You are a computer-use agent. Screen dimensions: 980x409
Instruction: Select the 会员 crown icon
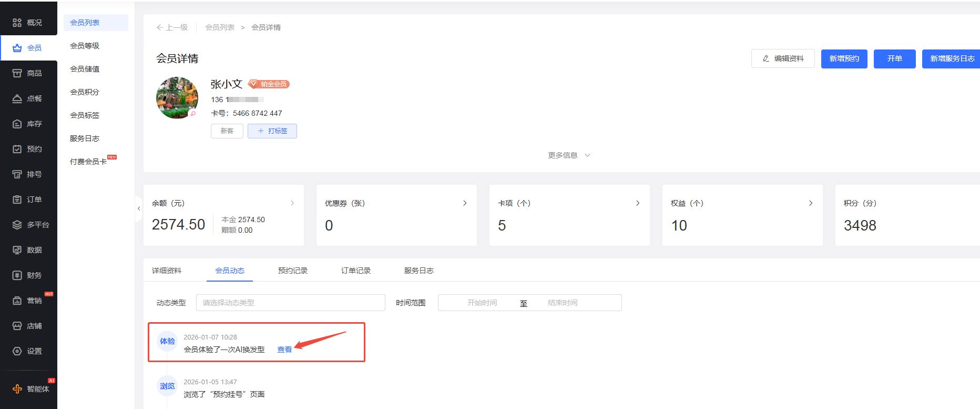17,48
